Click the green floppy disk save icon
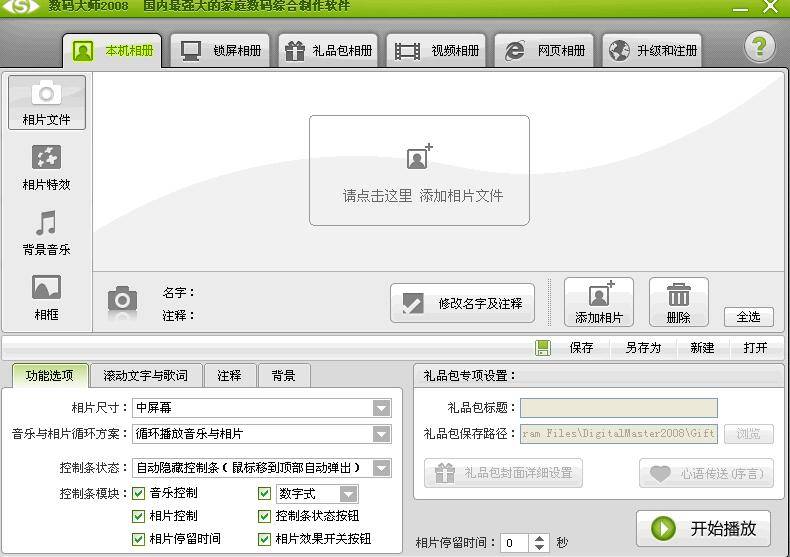790x557 pixels. click(x=543, y=348)
